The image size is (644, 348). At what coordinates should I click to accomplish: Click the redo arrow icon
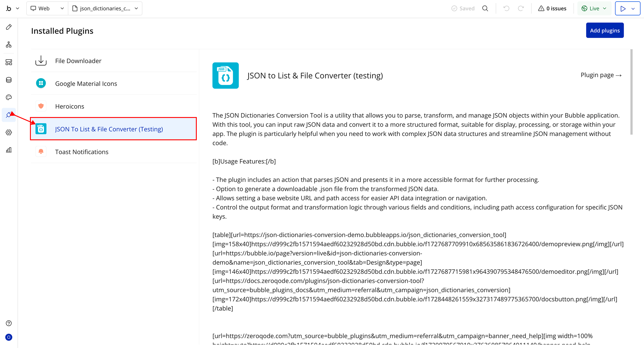pos(521,8)
